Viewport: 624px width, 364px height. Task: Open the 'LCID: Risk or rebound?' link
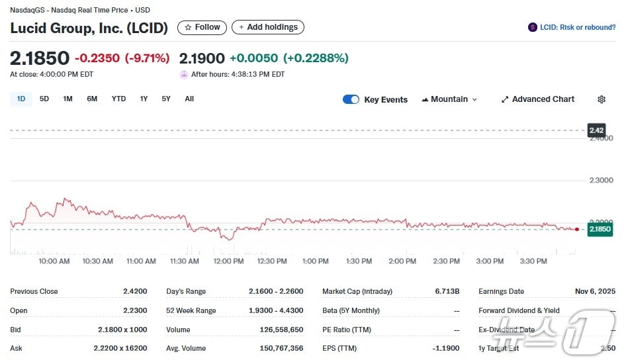(578, 27)
